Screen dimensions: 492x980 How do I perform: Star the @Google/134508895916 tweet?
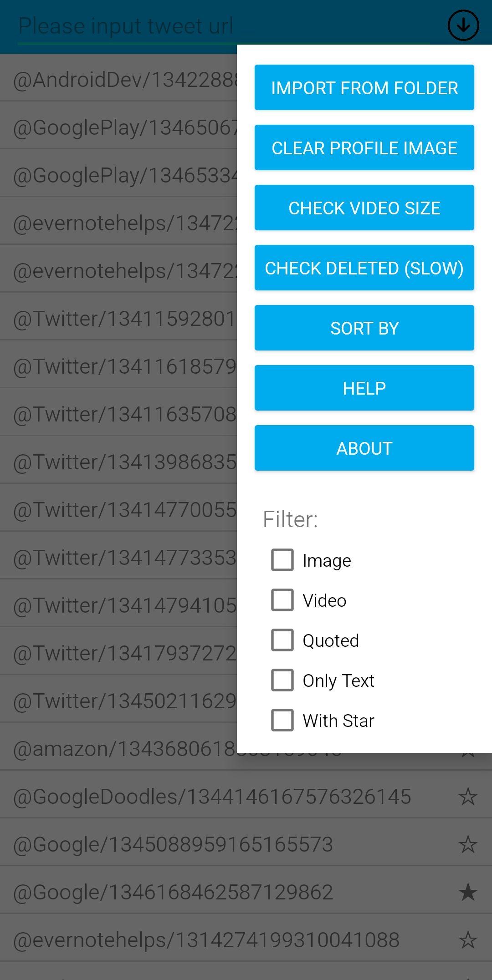(x=468, y=844)
